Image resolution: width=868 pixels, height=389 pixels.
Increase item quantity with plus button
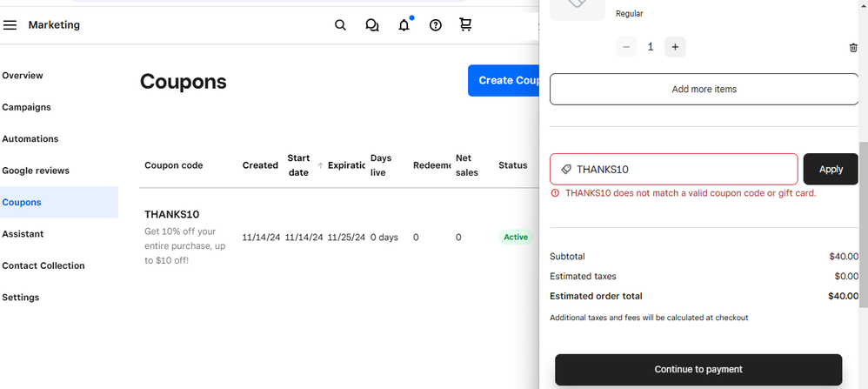click(675, 47)
